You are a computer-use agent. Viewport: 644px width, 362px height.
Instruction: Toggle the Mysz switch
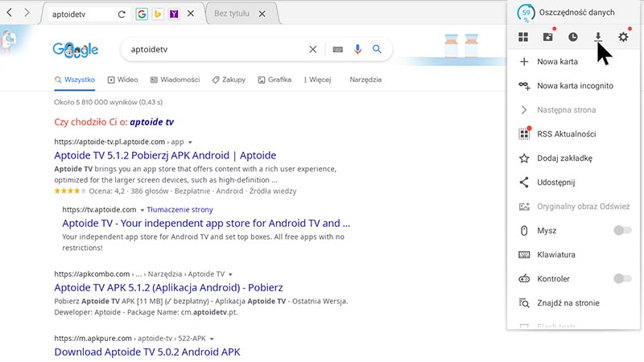tap(622, 230)
